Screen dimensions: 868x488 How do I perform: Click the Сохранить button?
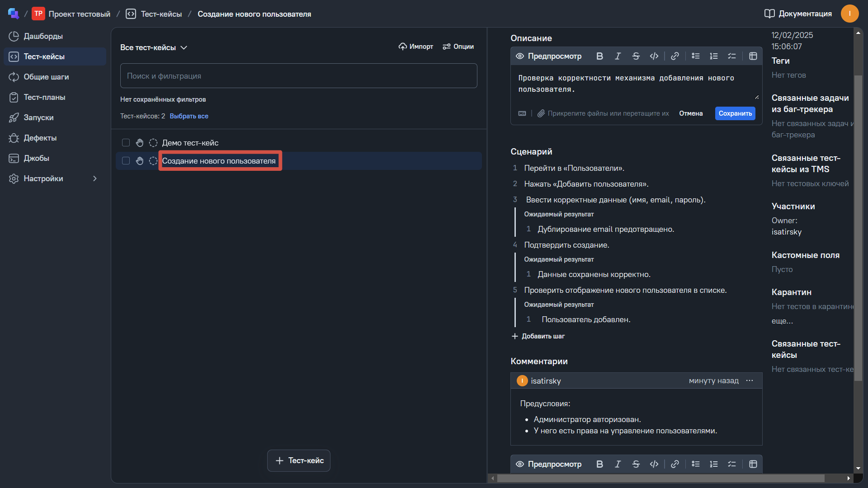click(x=735, y=113)
